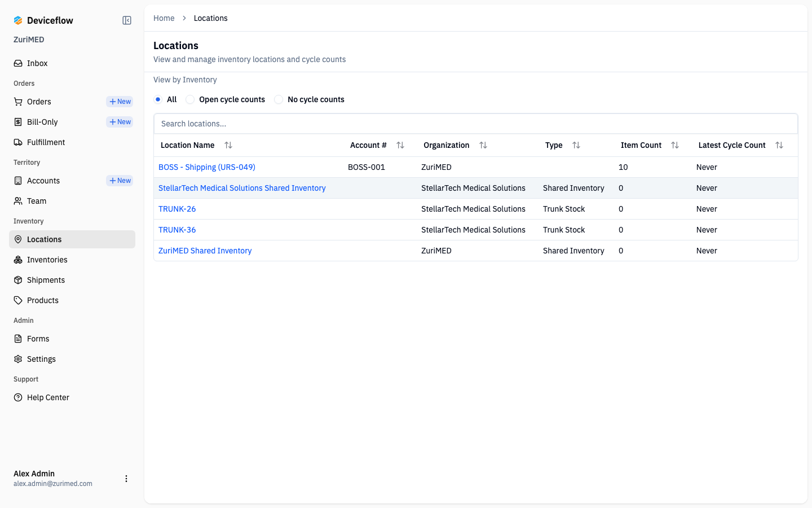The height and width of the screenshot is (508, 812).
Task: Click the Orders shopping cart icon
Action: click(x=18, y=102)
